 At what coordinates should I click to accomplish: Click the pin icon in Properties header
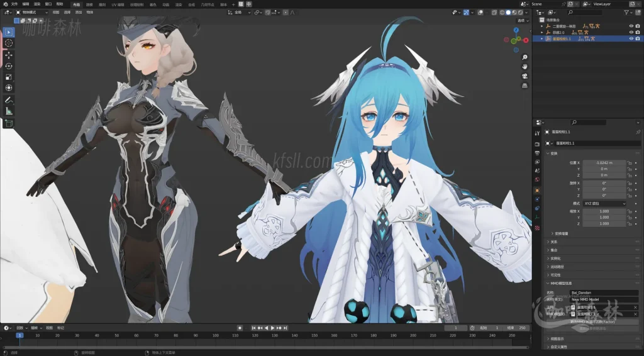coord(638,132)
